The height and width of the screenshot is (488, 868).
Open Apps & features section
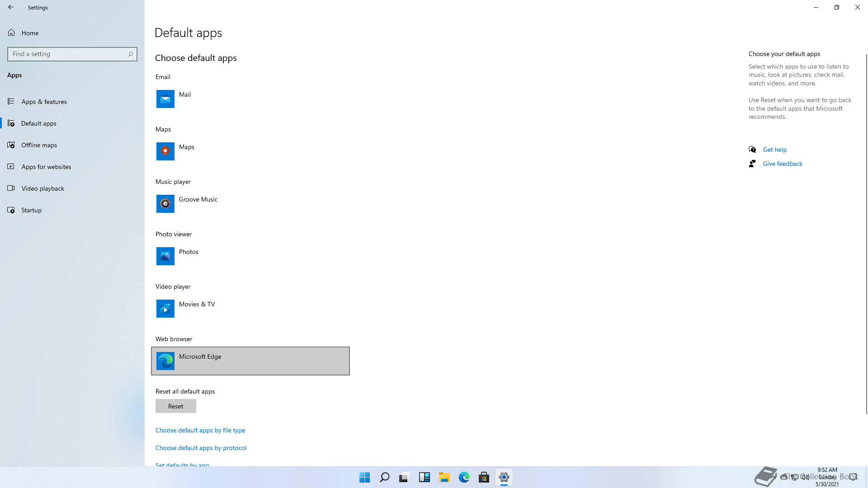pyautogui.click(x=72, y=102)
